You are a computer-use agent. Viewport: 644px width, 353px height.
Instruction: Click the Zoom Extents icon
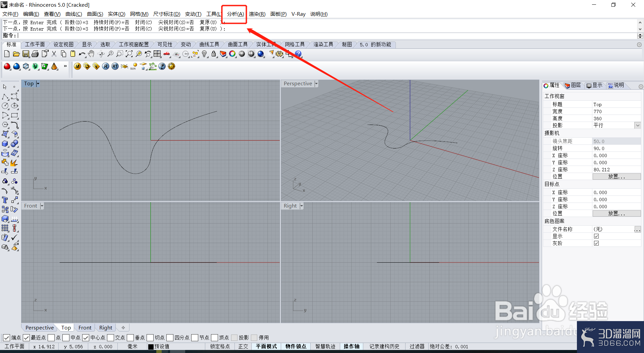[129, 54]
